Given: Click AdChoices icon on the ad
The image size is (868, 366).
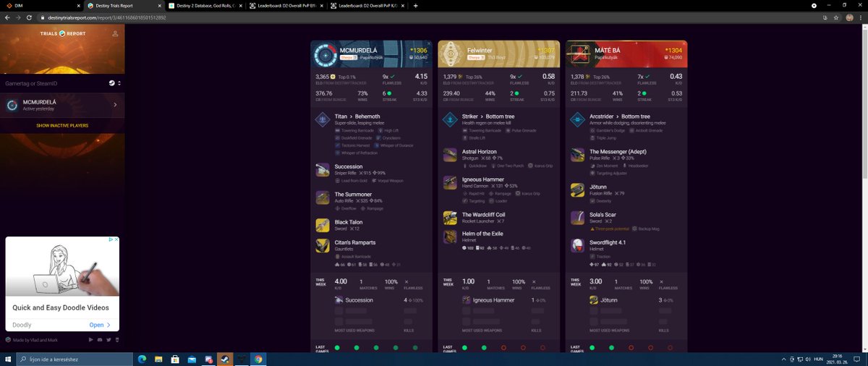Looking at the screenshot, I should 110,239.
